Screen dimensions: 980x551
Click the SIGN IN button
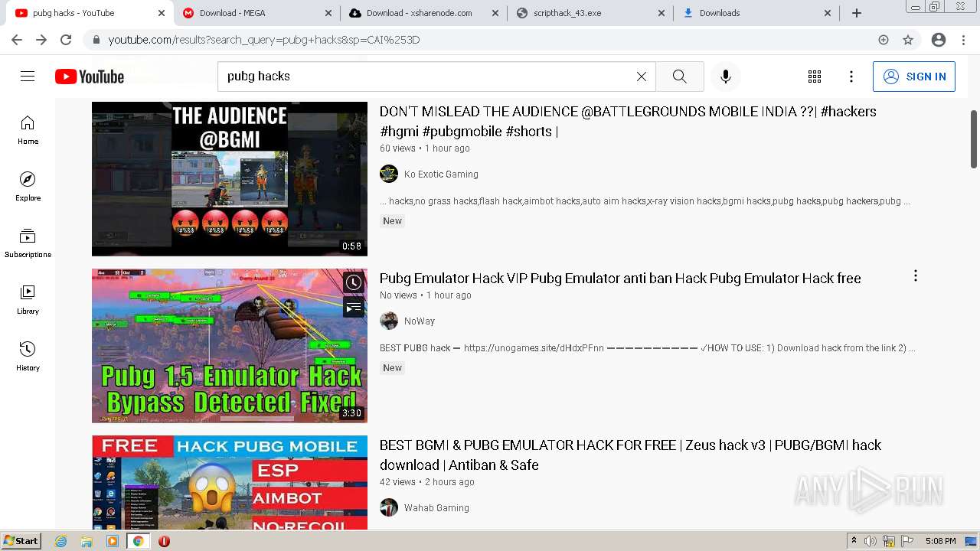click(x=914, y=77)
